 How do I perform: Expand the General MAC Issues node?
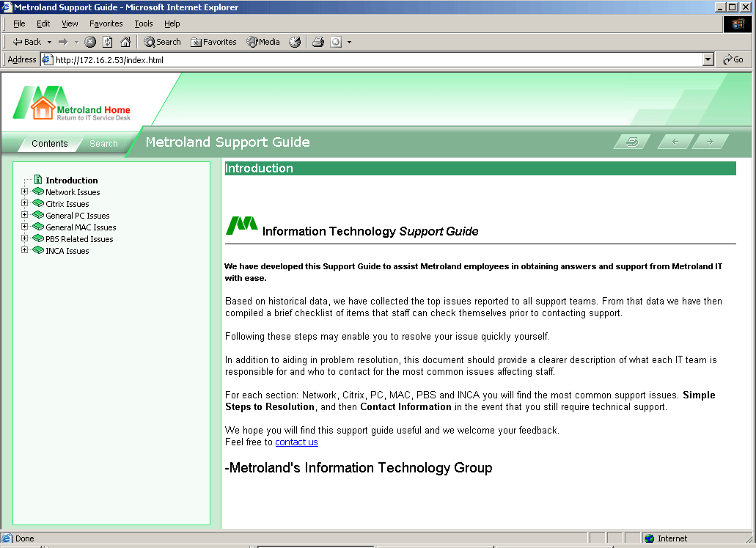coord(25,227)
